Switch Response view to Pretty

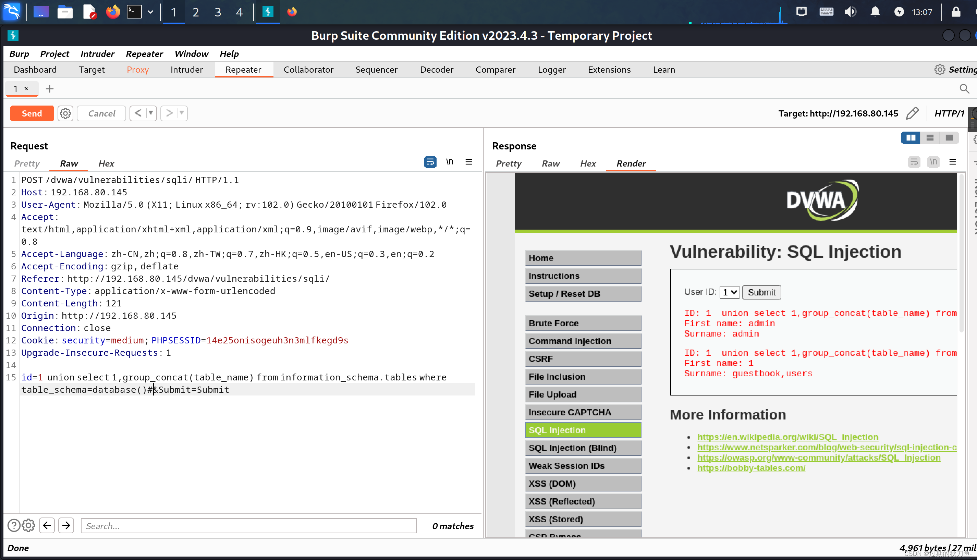pos(508,163)
